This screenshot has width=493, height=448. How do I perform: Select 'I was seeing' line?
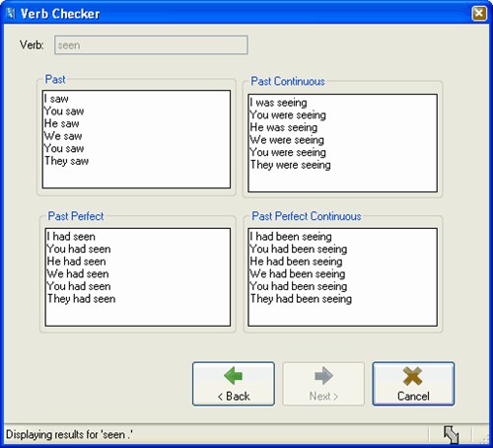[278, 103]
